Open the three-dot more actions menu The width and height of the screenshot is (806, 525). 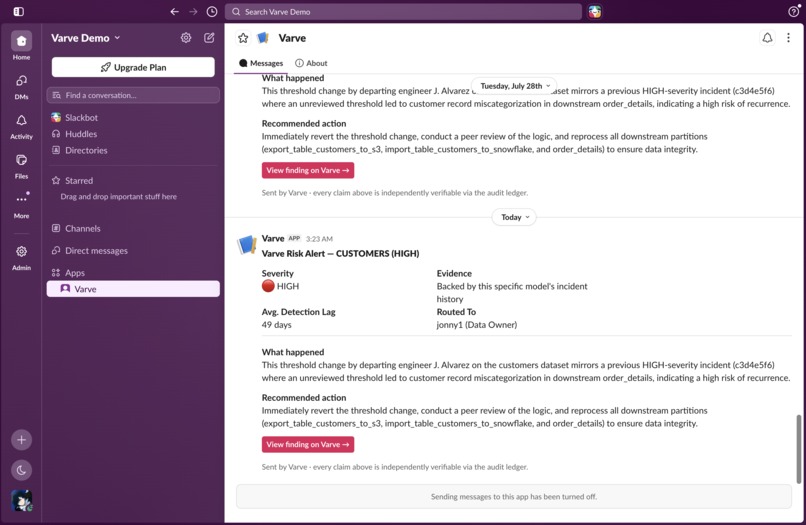(788, 38)
